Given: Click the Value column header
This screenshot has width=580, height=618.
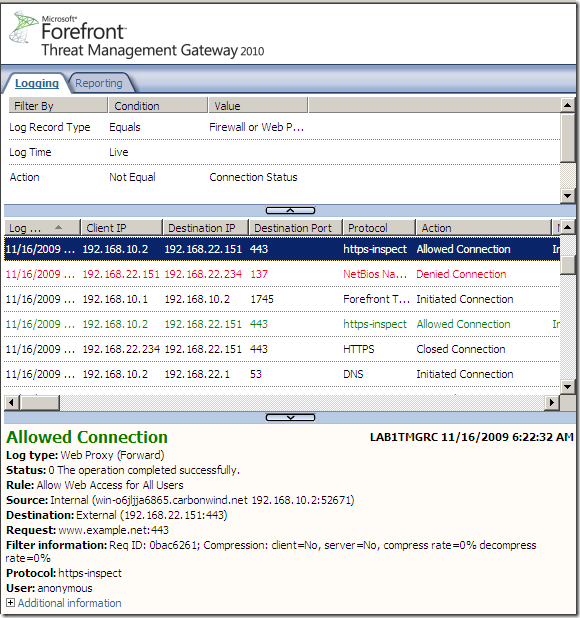Looking at the screenshot, I should [258, 106].
